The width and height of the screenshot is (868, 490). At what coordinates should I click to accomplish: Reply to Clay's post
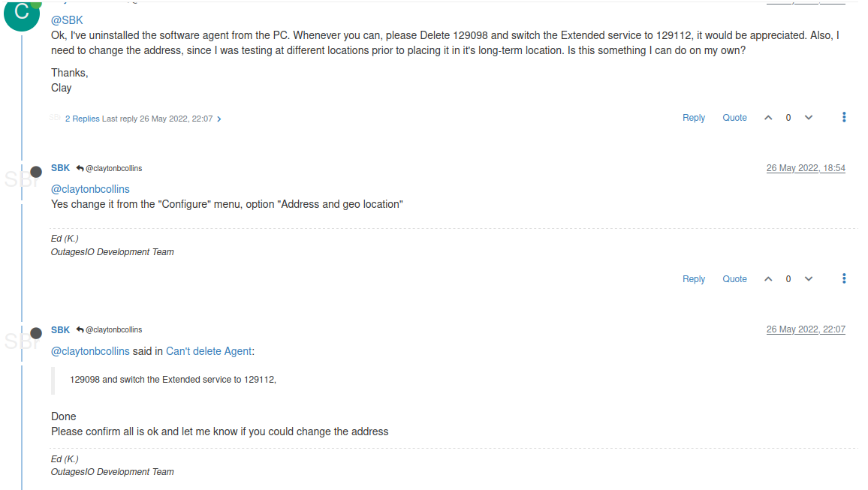click(693, 118)
